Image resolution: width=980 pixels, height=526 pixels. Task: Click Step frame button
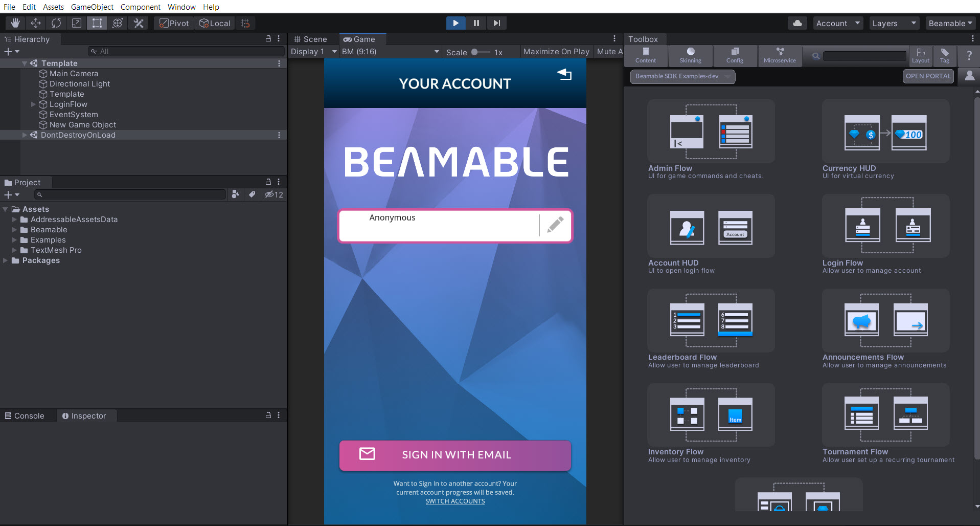point(496,23)
